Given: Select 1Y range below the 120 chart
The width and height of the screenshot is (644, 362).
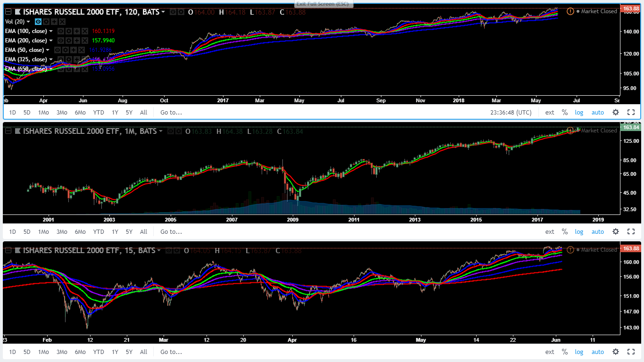Looking at the screenshot, I should pyautogui.click(x=115, y=112).
